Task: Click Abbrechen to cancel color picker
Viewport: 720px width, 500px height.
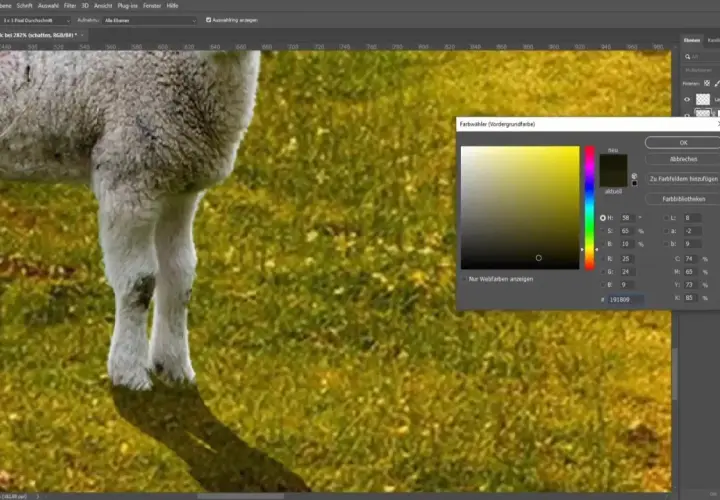Action: pyautogui.click(x=683, y=159)
